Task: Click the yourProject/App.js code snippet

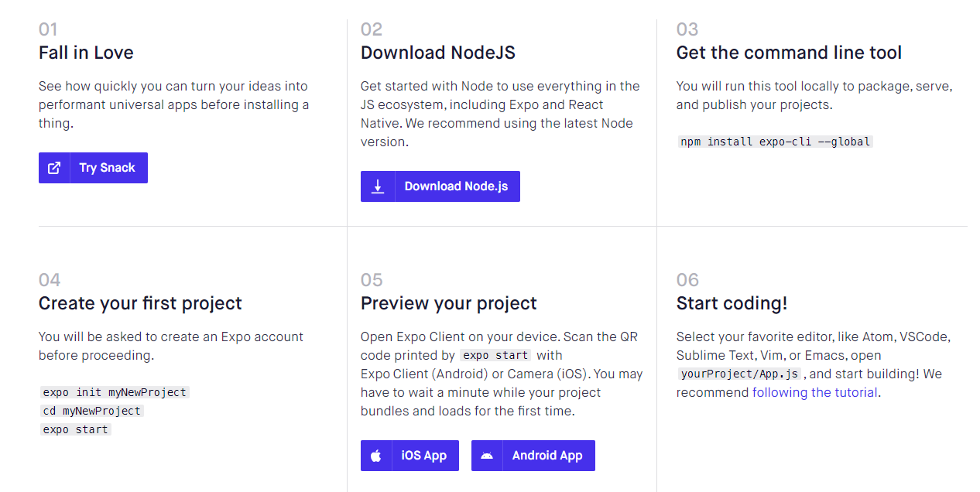Action: [739, 374]
